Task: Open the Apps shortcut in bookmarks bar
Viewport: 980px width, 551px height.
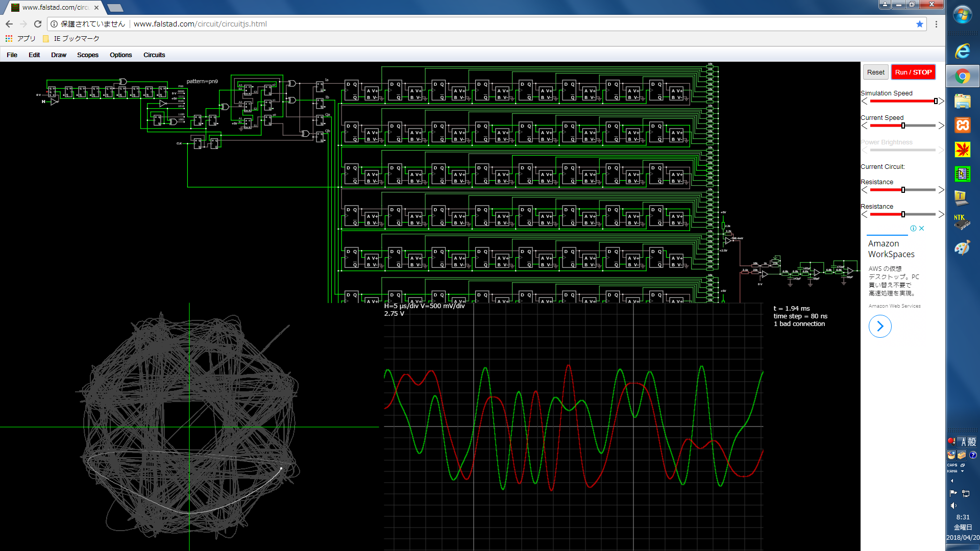Action: [20, 39]
